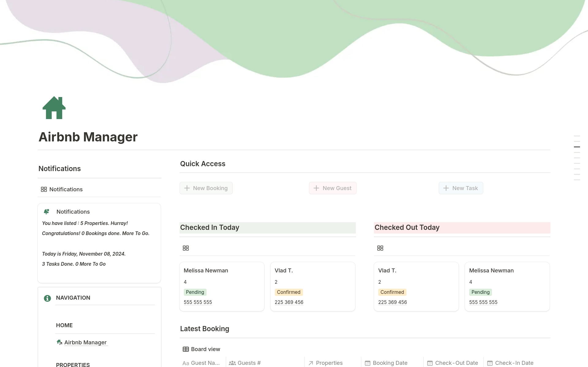Click the info icon next to NAVIGATION

tap(47, 298)
